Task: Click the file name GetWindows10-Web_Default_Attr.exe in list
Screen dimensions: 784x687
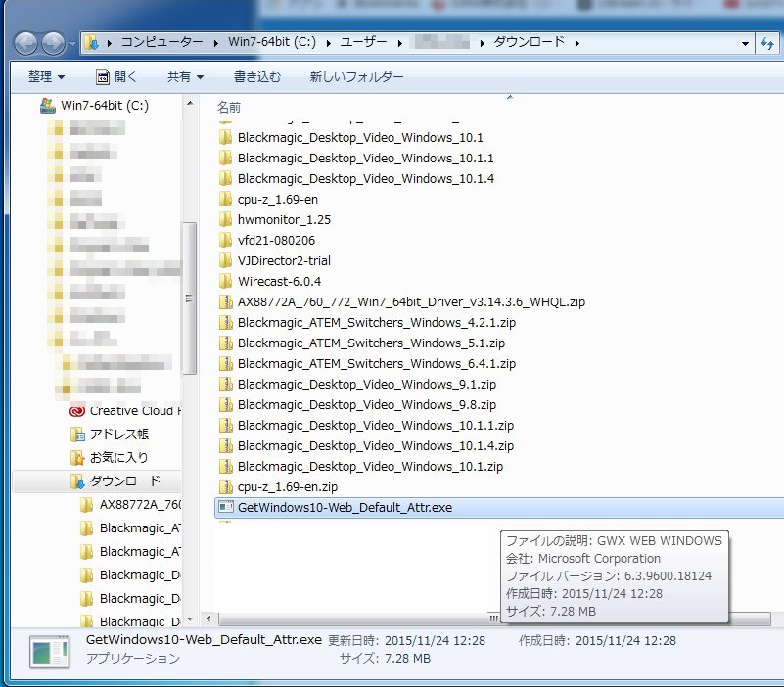Action: tap(345, 508)
